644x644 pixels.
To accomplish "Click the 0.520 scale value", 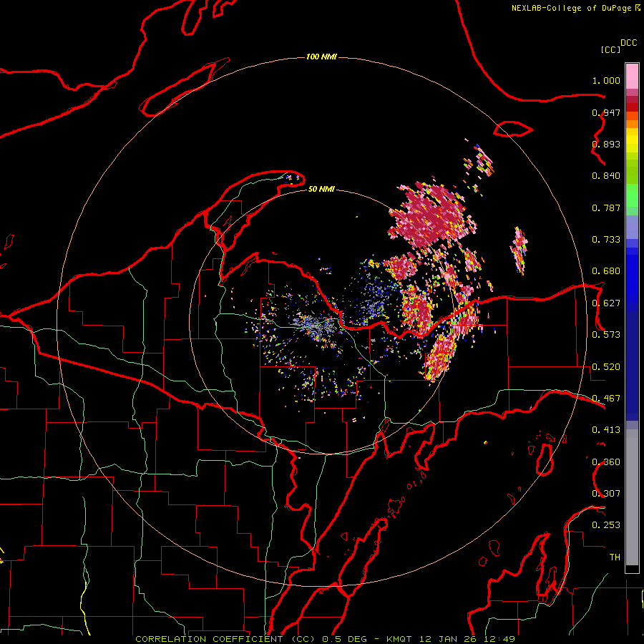I will coord(606,367).
